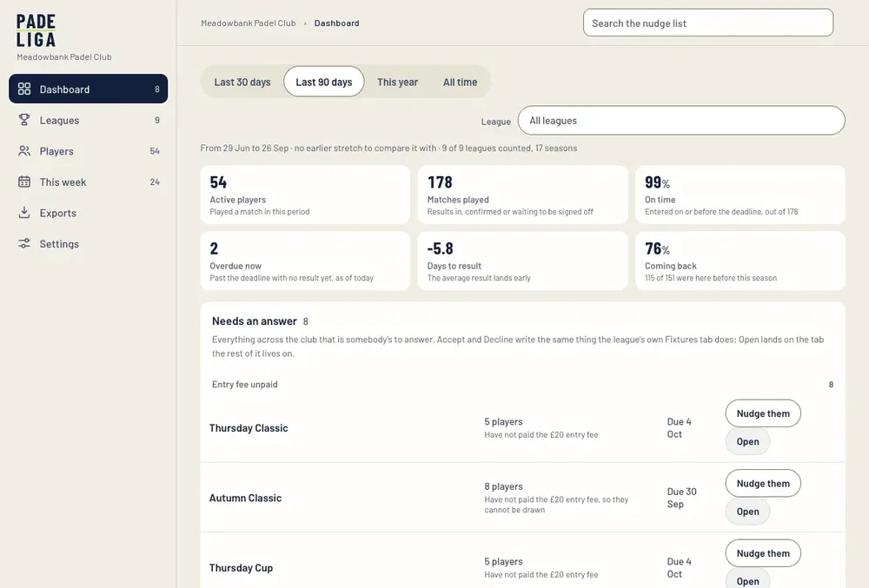Click the Entry fee unpaid group label
The width and height of the screenshot is (869, 588).
click(244, 384)
